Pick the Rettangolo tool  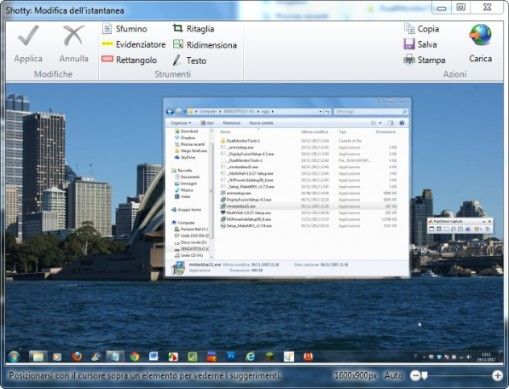point(129,60)
